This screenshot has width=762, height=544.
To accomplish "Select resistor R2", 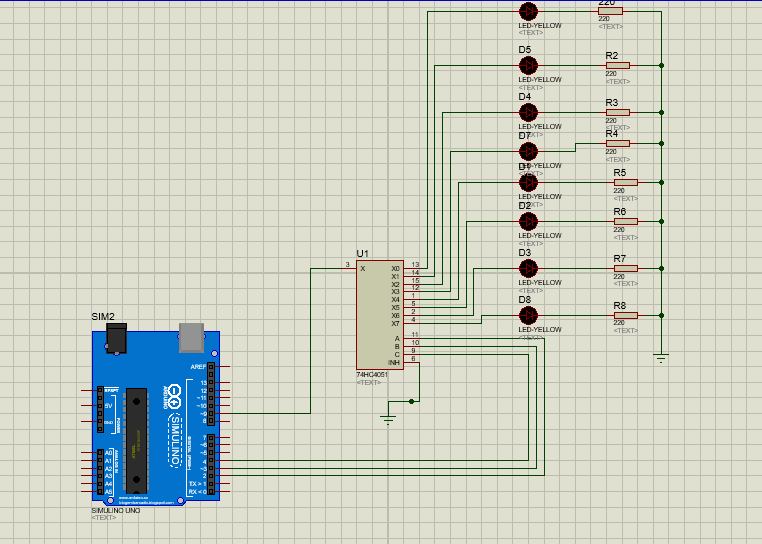I will (x=618, y=65).
